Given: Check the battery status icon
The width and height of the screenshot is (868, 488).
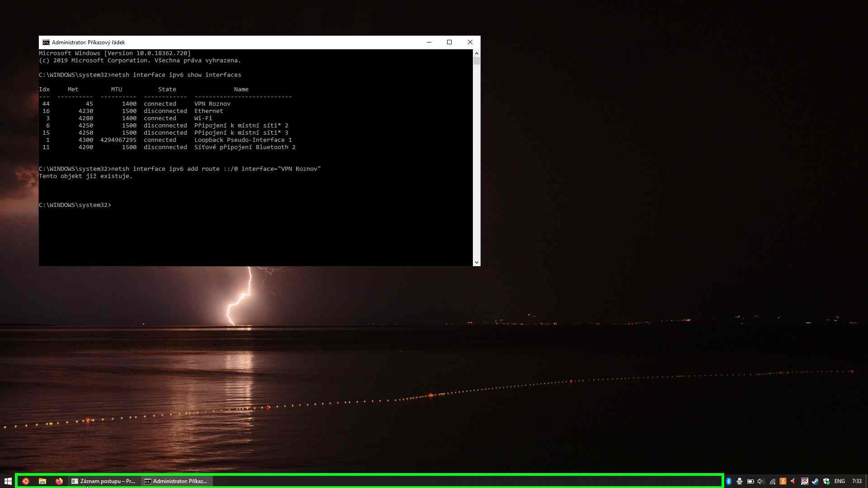Looking at the screenshot, I should point(750,481).
